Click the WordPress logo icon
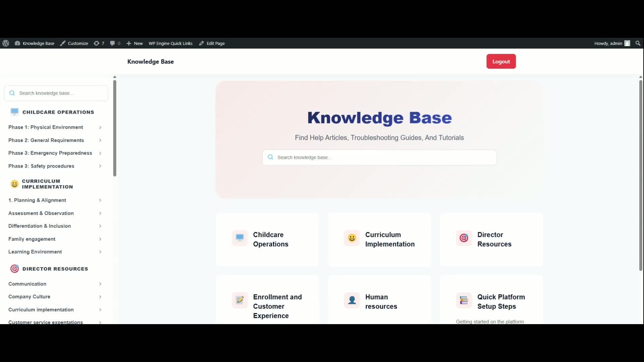The image size is (644, 362). click(6, 43)
